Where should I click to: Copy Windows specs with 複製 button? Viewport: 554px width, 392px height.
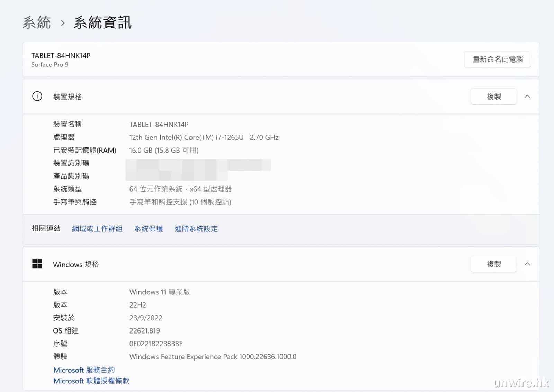(493, 264)
